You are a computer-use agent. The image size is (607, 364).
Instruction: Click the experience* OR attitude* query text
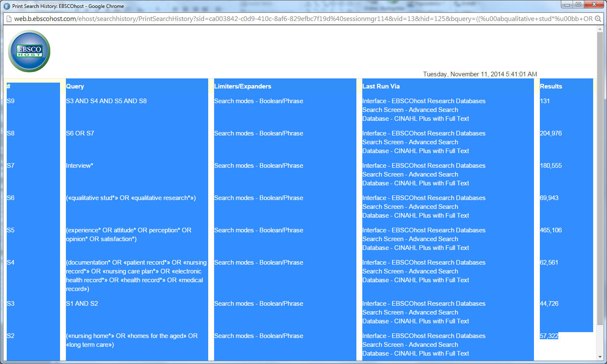[128, 235]
